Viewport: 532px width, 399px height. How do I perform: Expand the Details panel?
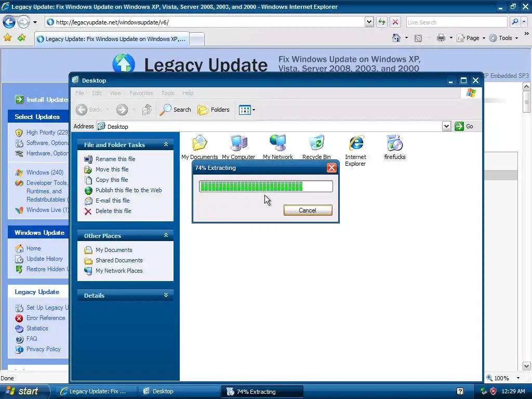[166, 295]
